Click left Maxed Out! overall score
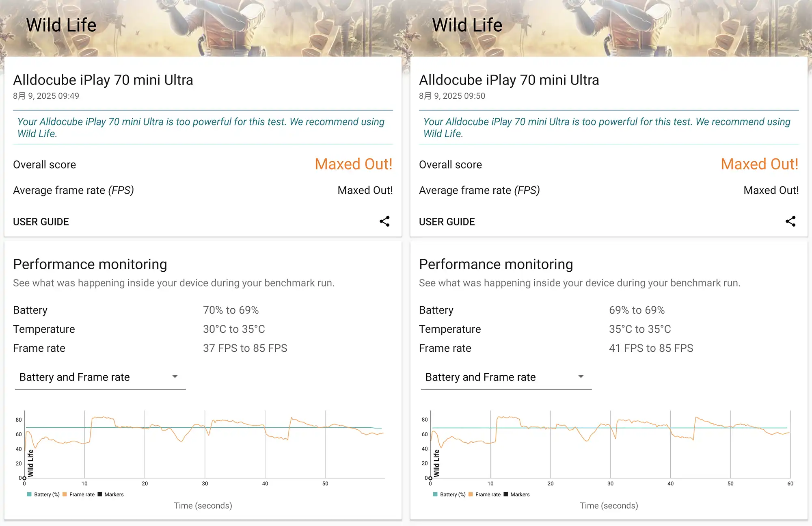Screen dimensions: 812x526 coord(354,165)
